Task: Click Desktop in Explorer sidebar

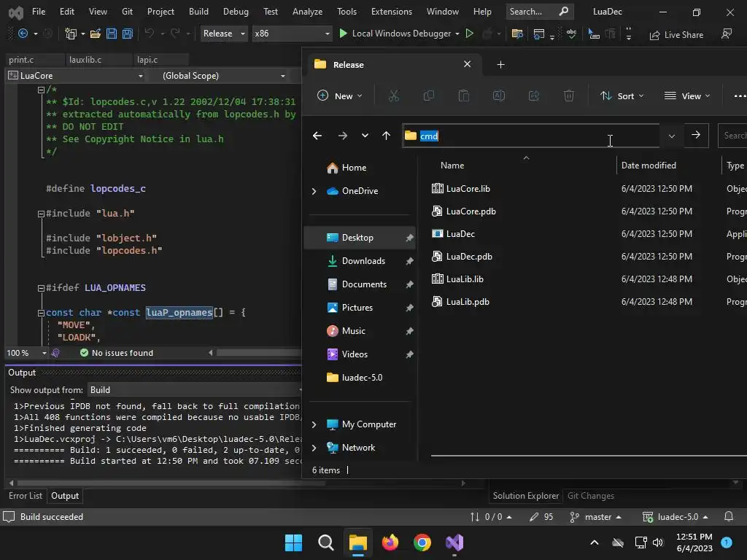Action: click(x=360, y=238)
